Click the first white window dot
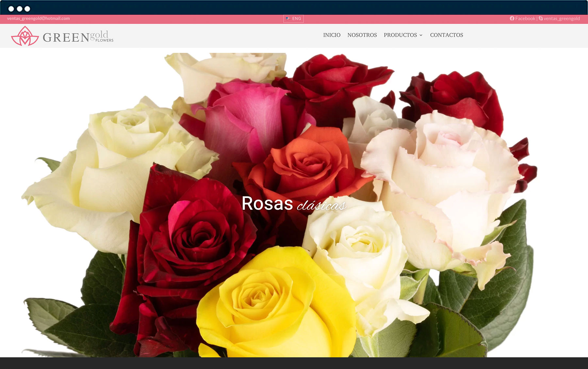 pos(11,9)
